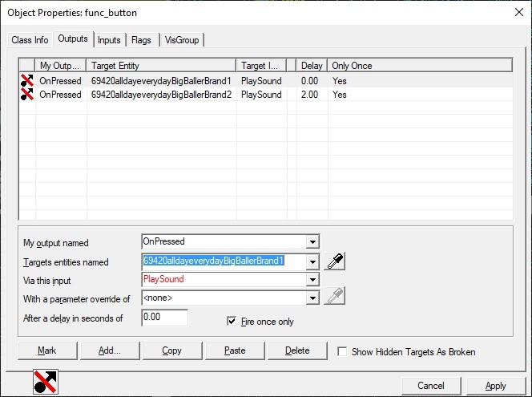Click the eyedropper next to Targets entities named
This screenshot has height=397, width=532.
334,261
